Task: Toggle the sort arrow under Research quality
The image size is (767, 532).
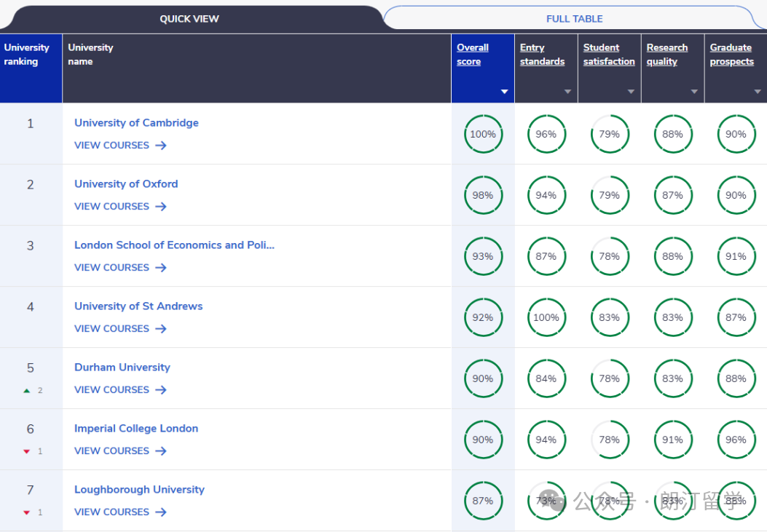Action: pyautogui.click(x=694, y=92)
